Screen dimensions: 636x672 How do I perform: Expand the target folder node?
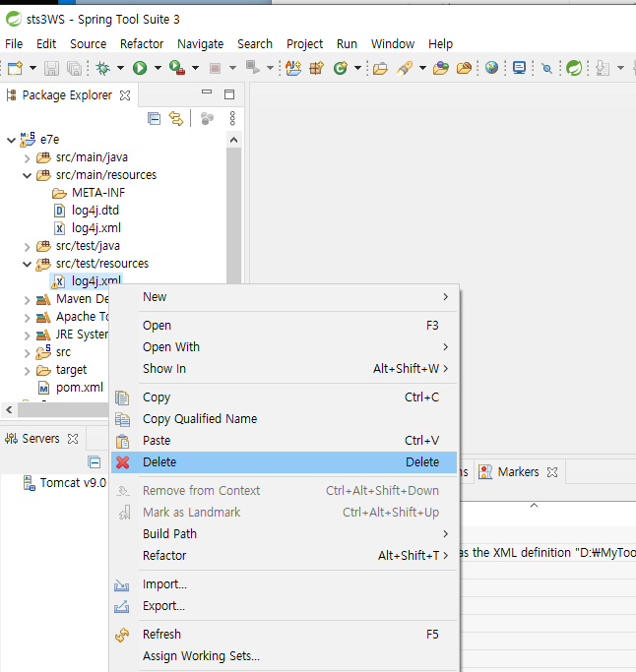click(x=27, y=371)
